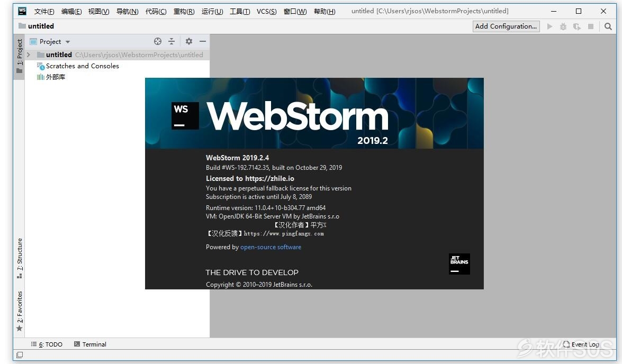Open the Event Log
The width and height of the screenshot is (622, 364).
581,344
